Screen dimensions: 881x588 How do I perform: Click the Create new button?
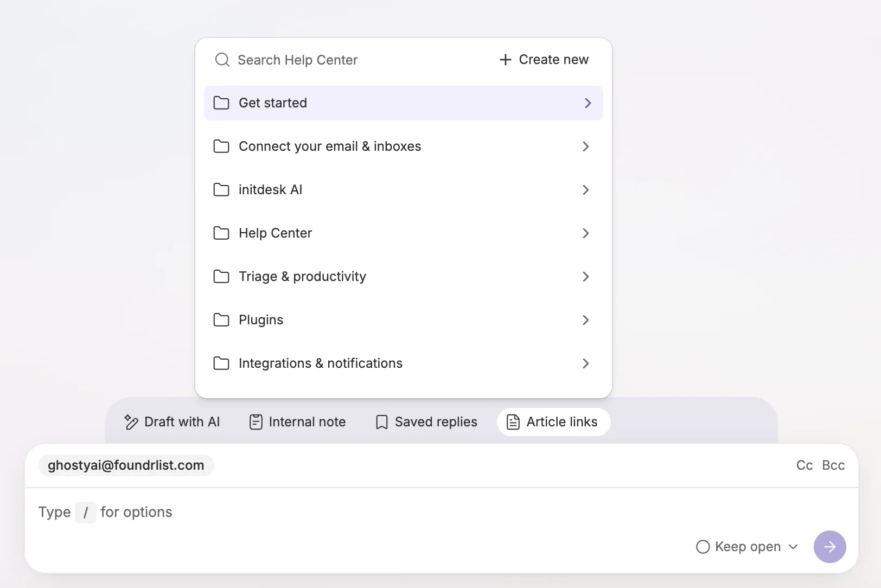[x=544, y=60]
